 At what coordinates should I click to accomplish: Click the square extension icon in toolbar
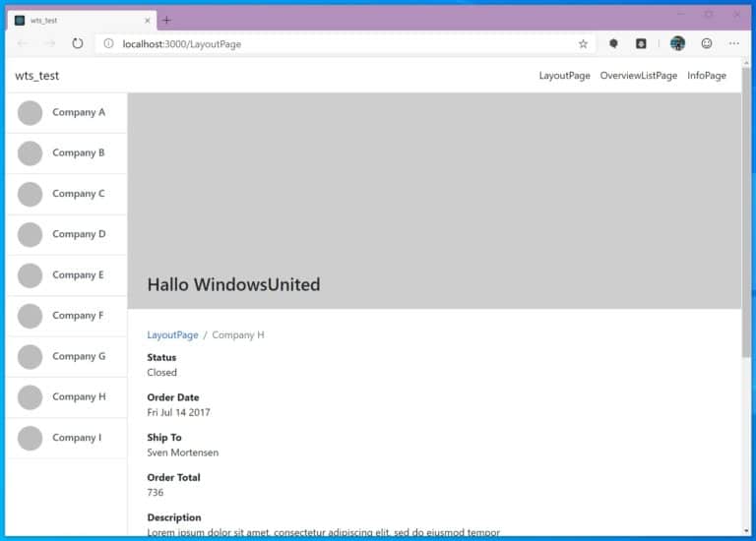pyautogui.click(x=641, y=44)
